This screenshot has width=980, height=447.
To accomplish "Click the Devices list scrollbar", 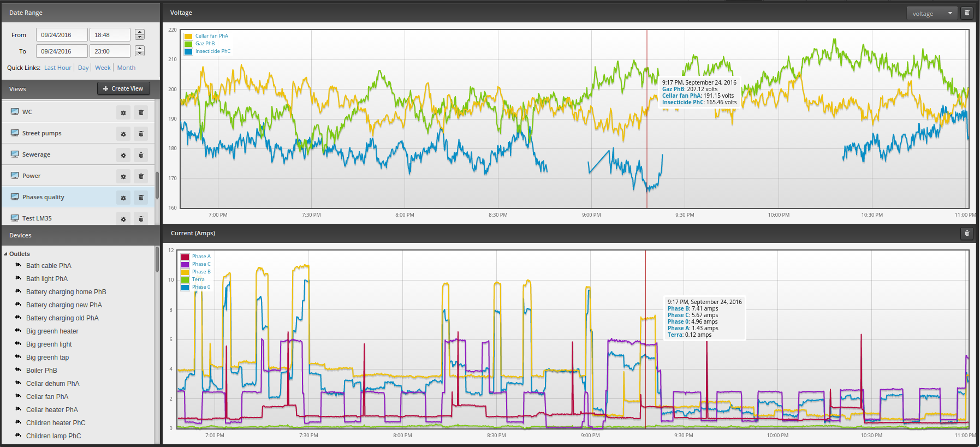I will point(157,259).
